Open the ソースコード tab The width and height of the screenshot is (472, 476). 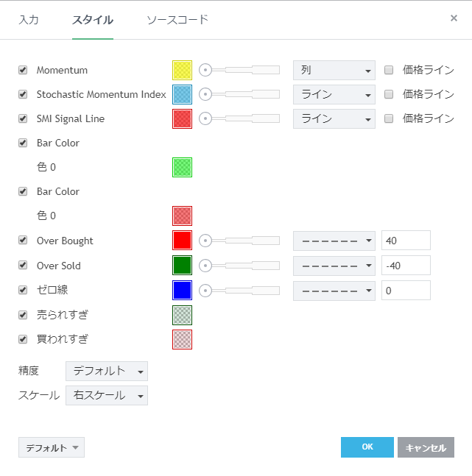click(177, 20)
